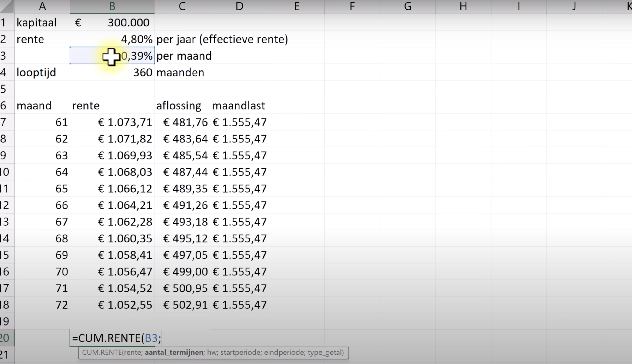632x364 pixels.
Task: Click interest cell € 1.066,12
Action: 112,188
